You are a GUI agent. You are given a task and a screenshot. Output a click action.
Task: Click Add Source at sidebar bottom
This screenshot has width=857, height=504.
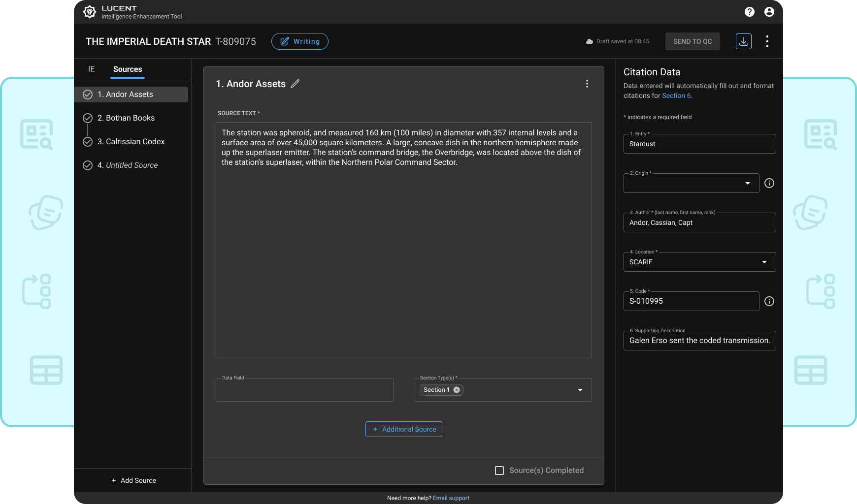[133, 480]
